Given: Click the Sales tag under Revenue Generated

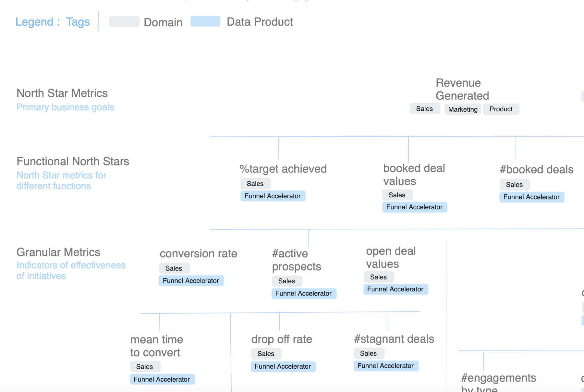Looking at the screenshot, I should click(424, 109).
